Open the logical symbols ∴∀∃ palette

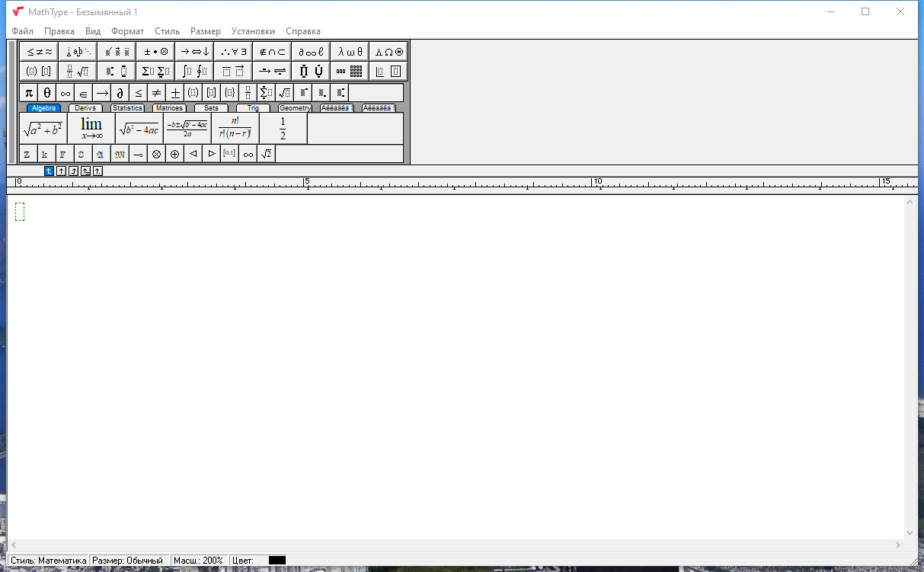point(233,52)
